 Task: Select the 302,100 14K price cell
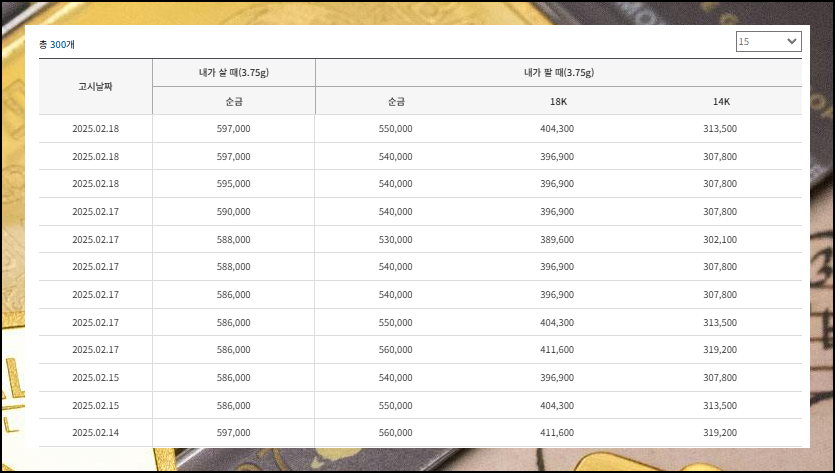tap(720, 240)
